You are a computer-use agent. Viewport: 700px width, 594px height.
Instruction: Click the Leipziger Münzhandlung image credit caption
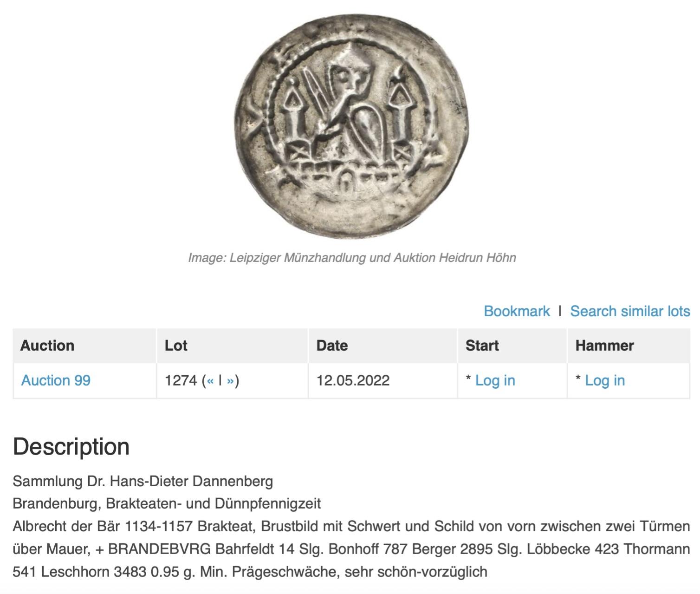click(x=352, y=258)
